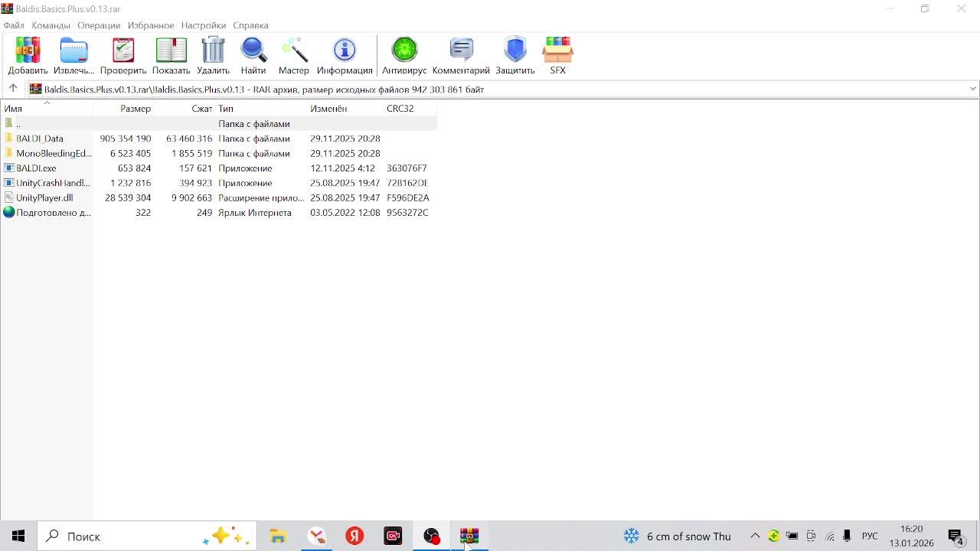The image size is (980, 551).
Task: Show hidden tray icons chevron
Action: [x=755, y=536]
